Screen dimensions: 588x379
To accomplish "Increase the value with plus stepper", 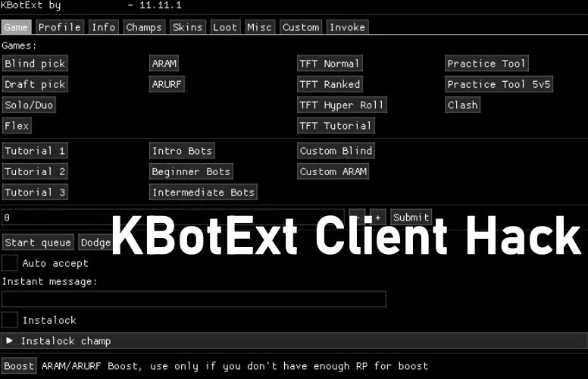I will pos(377,217).
